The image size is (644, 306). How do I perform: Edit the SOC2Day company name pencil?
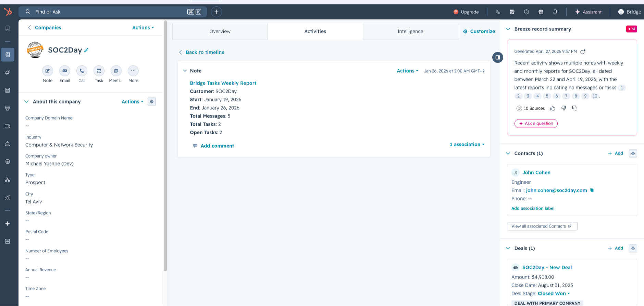click(86, 50)
